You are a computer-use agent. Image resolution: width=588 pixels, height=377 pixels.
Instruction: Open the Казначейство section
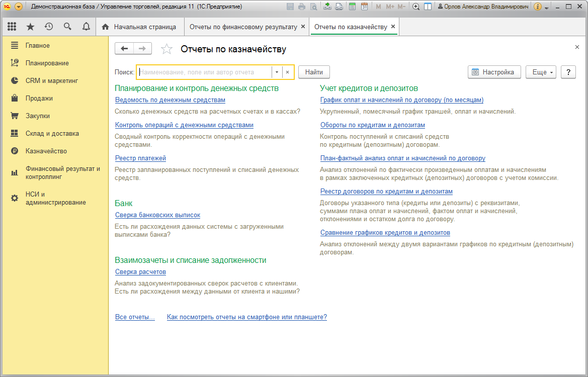tap(46, 151)
